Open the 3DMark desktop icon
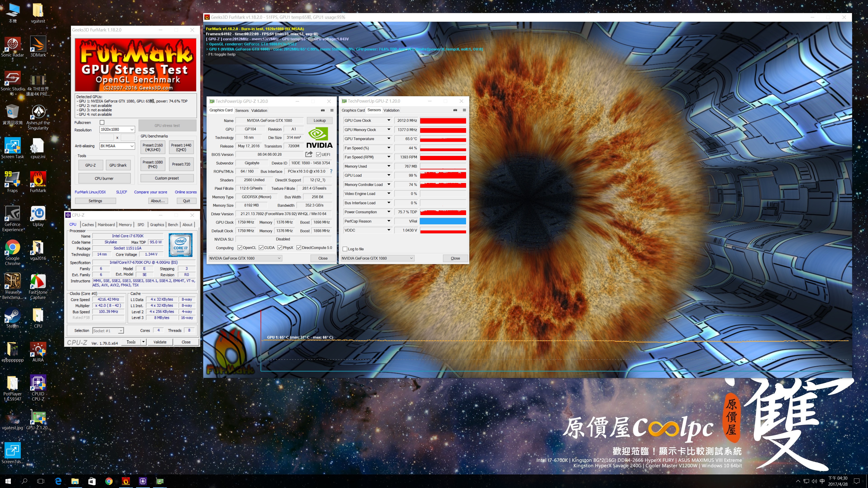The width and height of the screenshot is (868, 488). (x=38, y=47)
